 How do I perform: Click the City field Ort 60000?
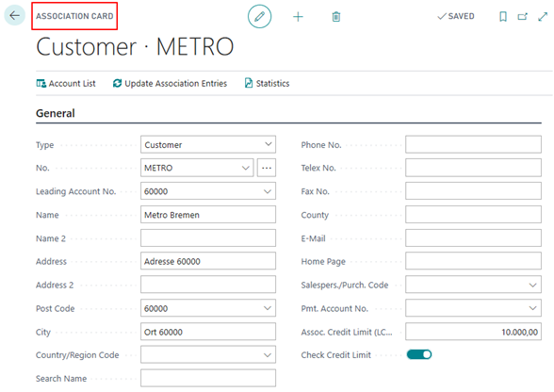pos(208,332)
